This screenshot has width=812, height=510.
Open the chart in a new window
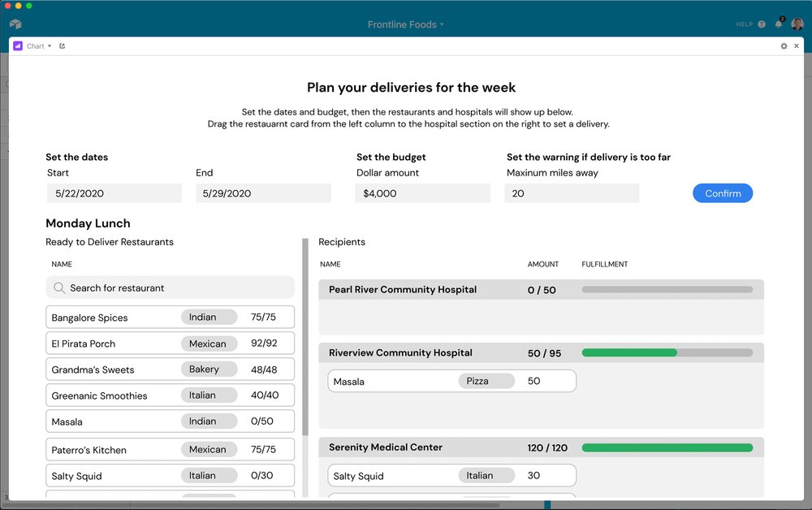click(x=63, y=46)
